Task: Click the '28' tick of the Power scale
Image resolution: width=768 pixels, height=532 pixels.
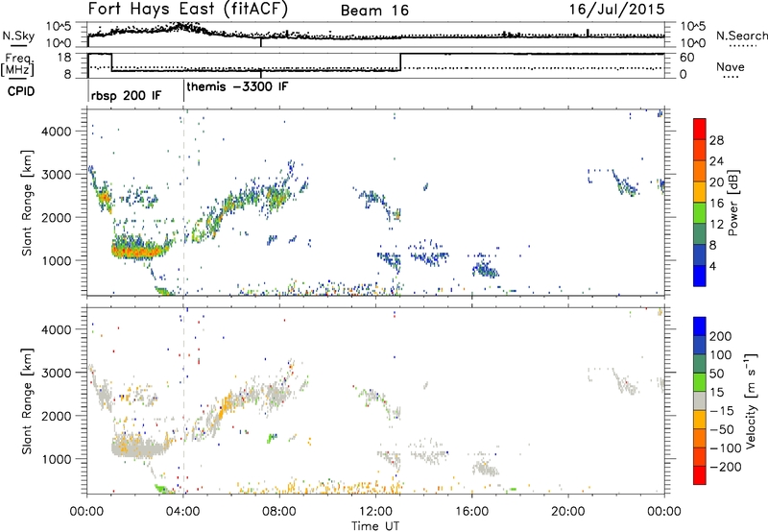Action: click(716, 140)
